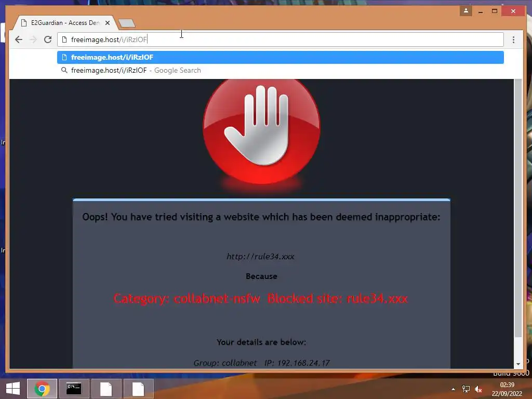
Task: Open the Chrome user profile button
Action: point(466,11)
